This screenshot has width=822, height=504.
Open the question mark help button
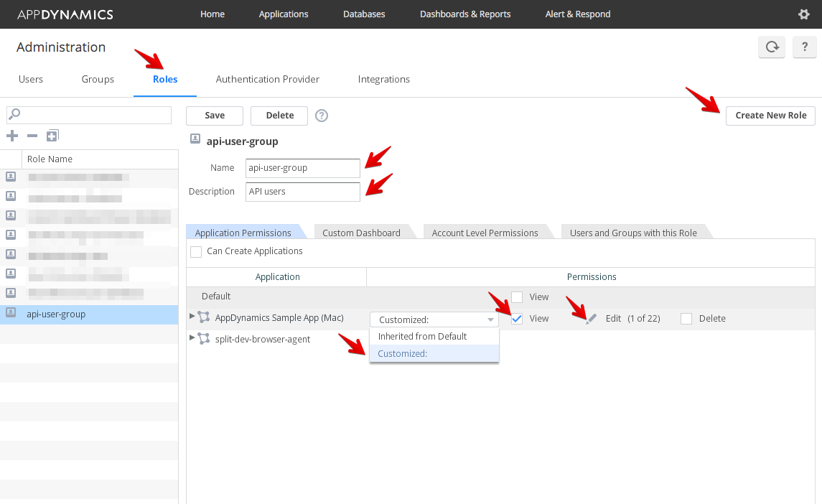pyautogui.click(x=805, y=47)
